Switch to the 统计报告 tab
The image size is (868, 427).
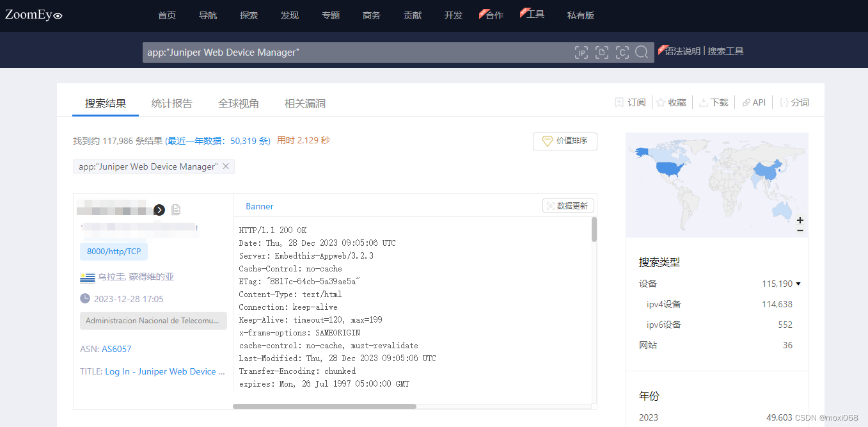[172, 103]
